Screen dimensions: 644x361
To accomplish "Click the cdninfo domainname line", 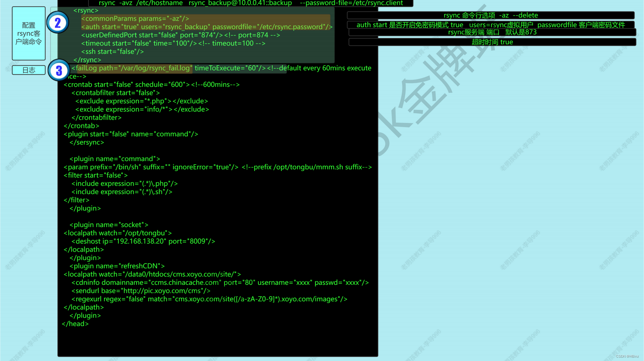I will 220,282.
